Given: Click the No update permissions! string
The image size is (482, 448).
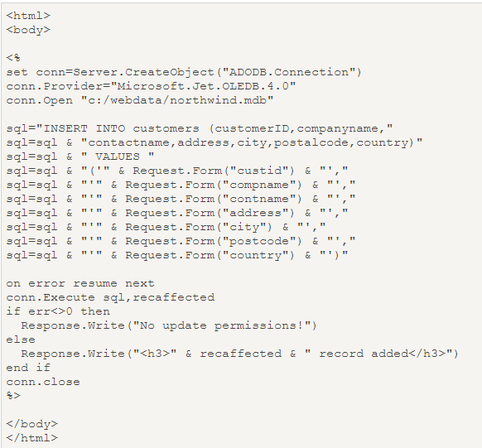Looking at the screenshot, I should tap(221, 325).
